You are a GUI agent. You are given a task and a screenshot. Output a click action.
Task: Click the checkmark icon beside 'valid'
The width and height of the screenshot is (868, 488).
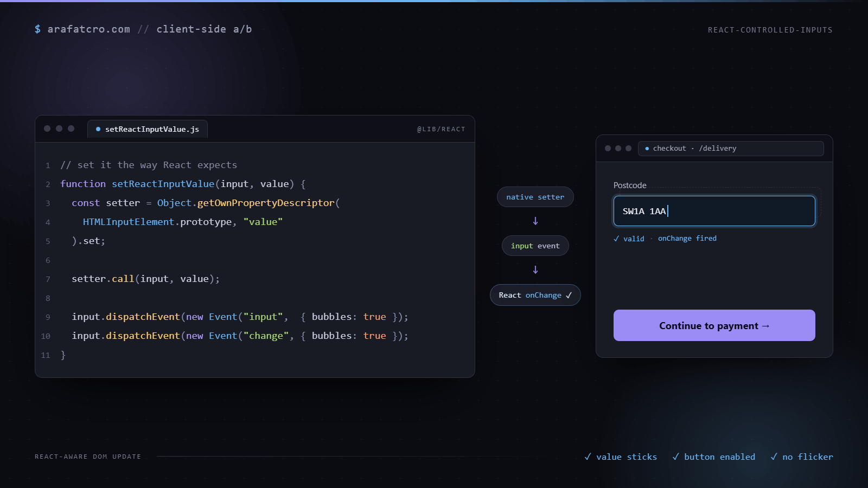point(616,239)
